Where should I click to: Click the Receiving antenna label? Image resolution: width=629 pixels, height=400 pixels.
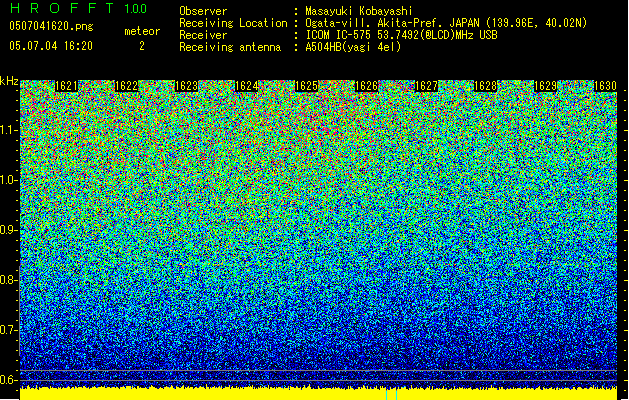click(230, 47)
